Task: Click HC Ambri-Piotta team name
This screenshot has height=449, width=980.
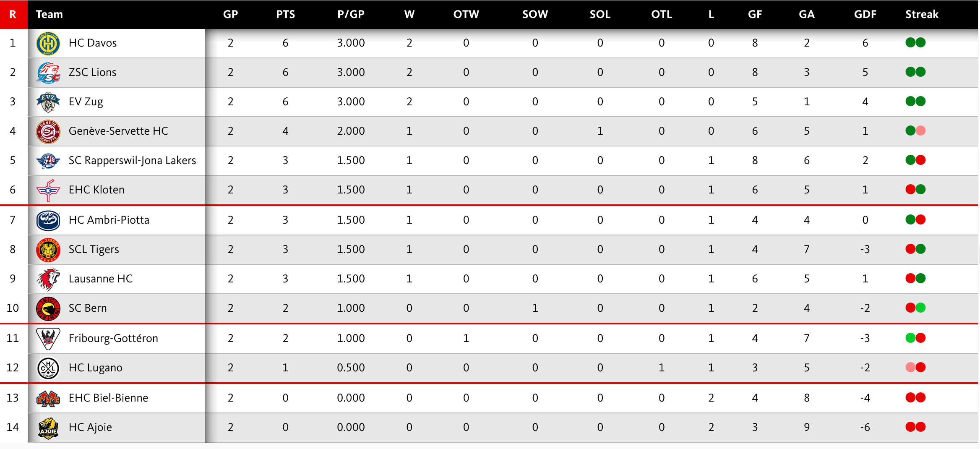Action: pos(109,220)
